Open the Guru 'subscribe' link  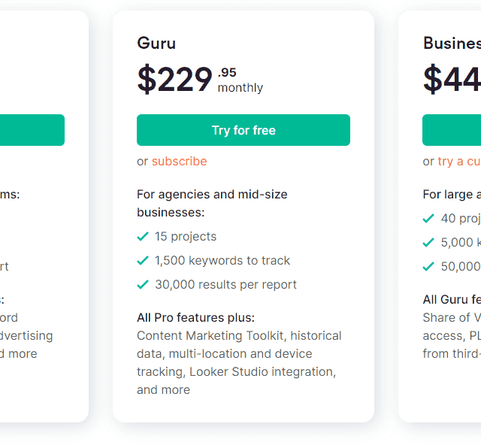point(179,161)
